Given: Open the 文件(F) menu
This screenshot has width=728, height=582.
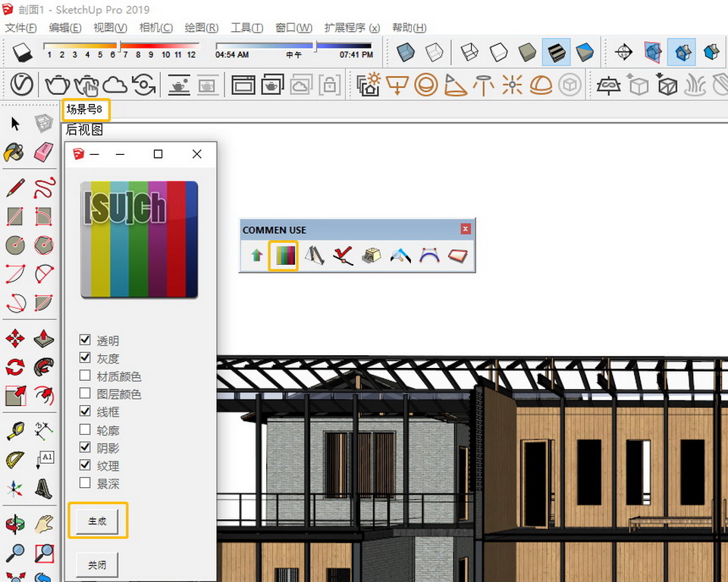Looking at the screenshot, I should 21,28.
